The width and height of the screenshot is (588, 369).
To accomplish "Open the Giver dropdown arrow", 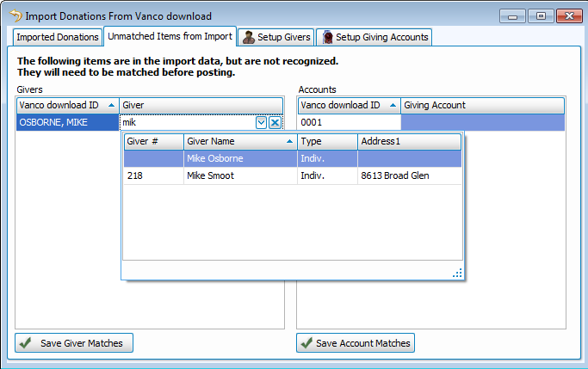I will (262, 123).
